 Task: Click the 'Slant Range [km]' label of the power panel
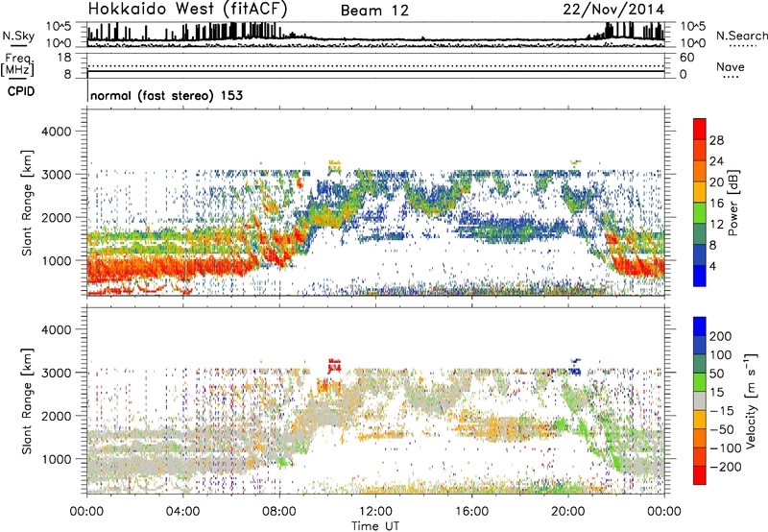coord(27,203)
